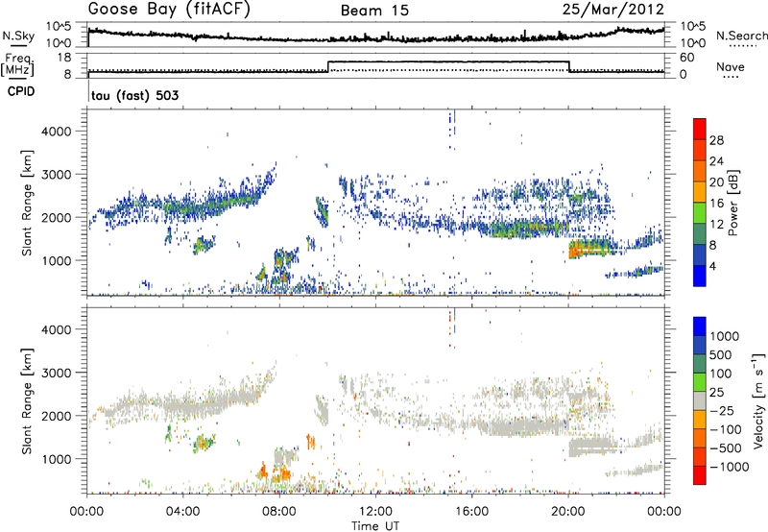The height and width of the screenshot is (532, 768).
Task: Click the 'Freq. [MHz]' axis label
Action: [x=18, y=65]
